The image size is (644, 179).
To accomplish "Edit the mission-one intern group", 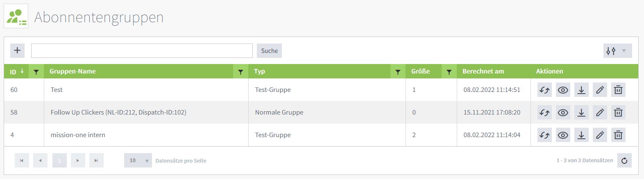I will click(x=600, y=135).
